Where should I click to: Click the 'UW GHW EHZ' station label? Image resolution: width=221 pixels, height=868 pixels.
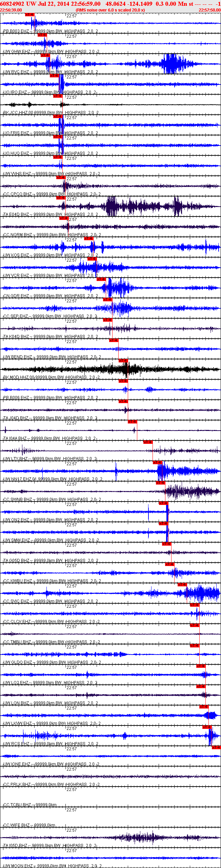click(17, 52)
